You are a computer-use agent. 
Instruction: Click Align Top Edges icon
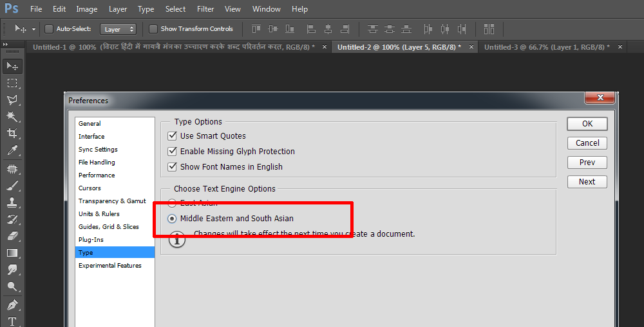(x=256, y=29)
